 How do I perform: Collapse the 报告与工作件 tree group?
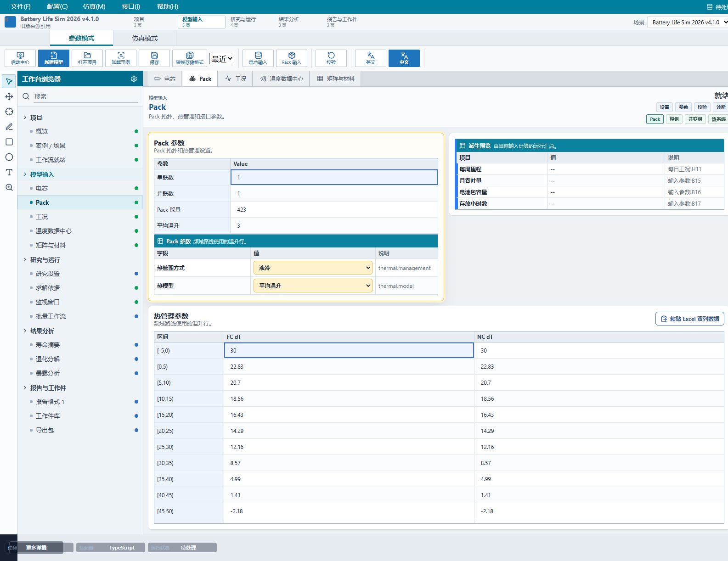(25, 388)
